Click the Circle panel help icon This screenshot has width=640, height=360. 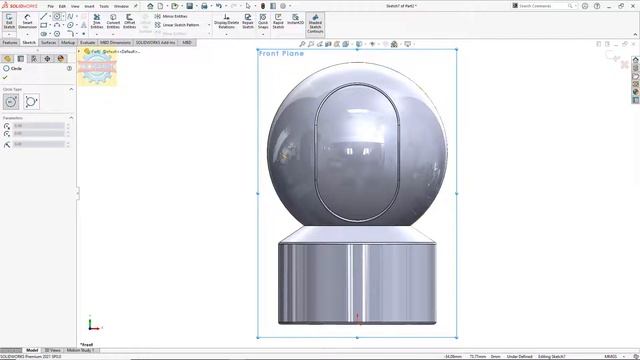click(69, 69)
